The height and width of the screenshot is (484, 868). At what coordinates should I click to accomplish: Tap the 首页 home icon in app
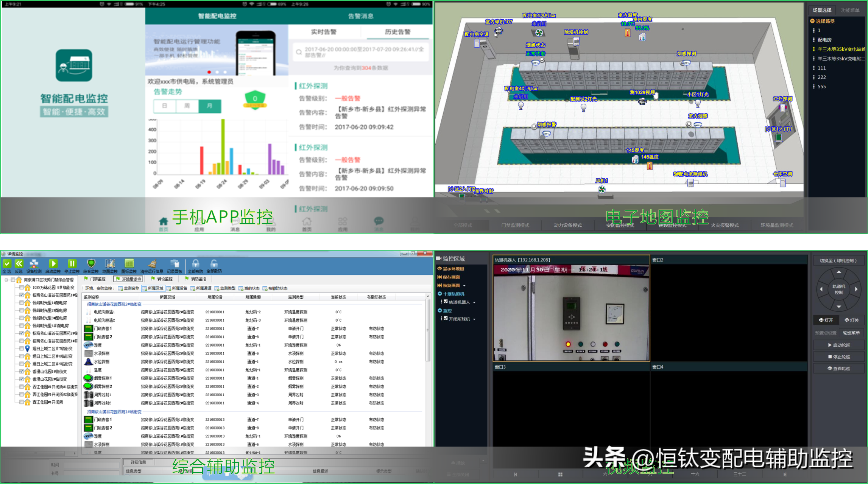click(163, 221)
